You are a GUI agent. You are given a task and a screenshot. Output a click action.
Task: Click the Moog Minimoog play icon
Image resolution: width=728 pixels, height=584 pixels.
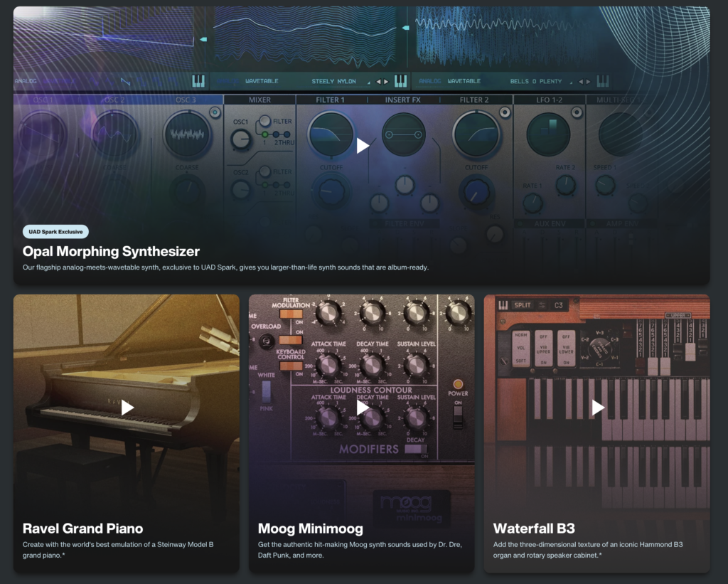[x=363, y=408]
